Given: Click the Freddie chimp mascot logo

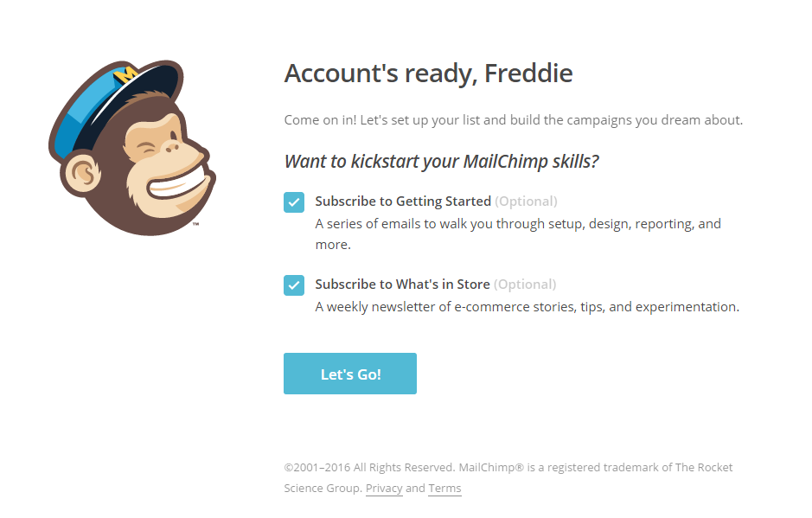Looking at the screenshot, I should [132, 148].
